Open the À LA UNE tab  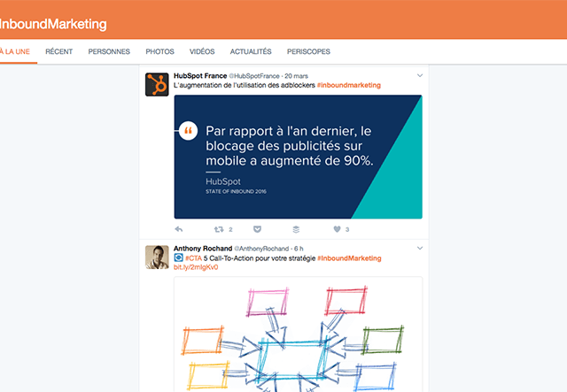[15, 51]
